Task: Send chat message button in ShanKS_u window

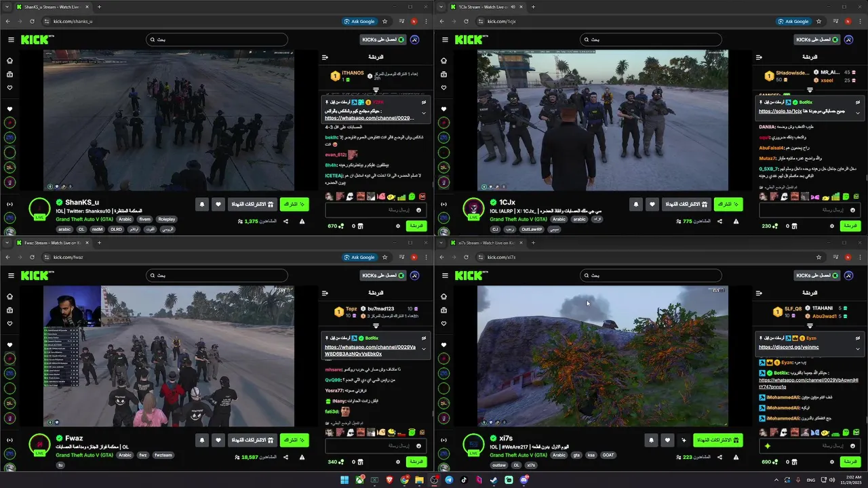Action: coord(416,226)
